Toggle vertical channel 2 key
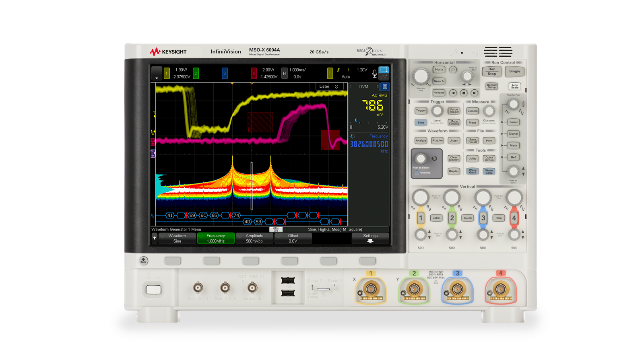Screen dimensions: 644x362 [x=452, y=218]
